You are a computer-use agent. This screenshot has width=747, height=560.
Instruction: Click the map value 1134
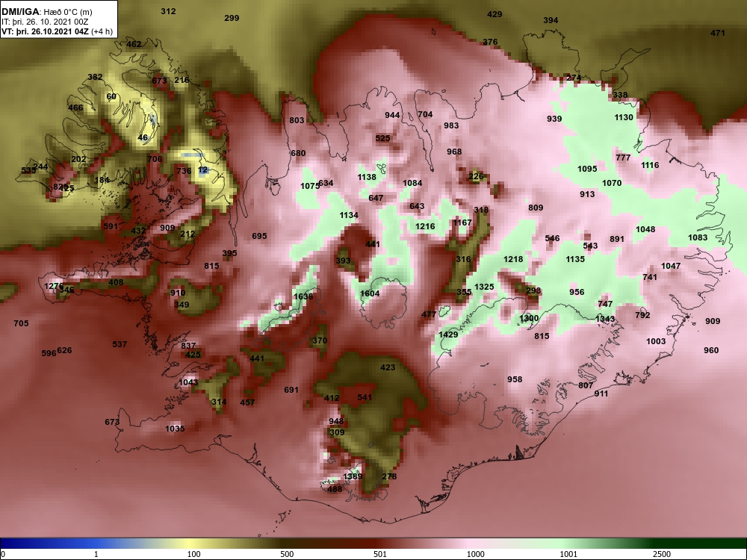point(349,215)
